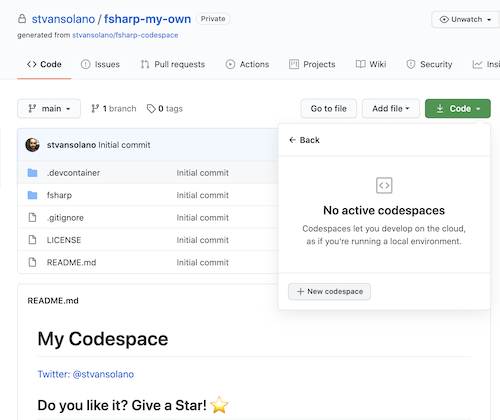Viewport: 500px width, 420px height.
Task: Click the .gitignore file icon
Action: 32,218
